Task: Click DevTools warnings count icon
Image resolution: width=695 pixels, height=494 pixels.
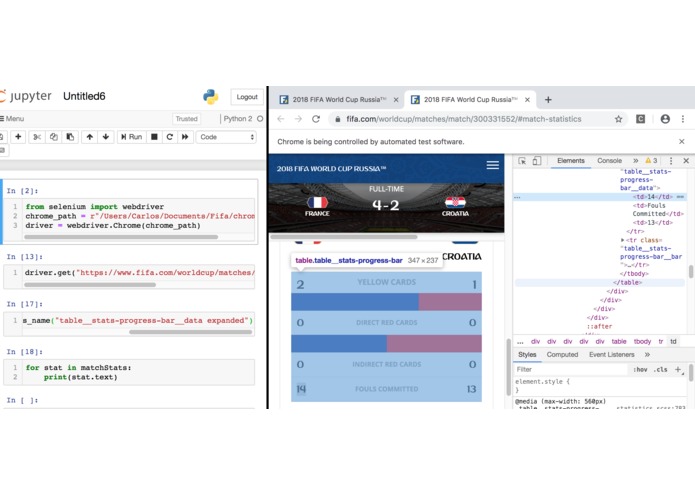Action: pos(651,161)
